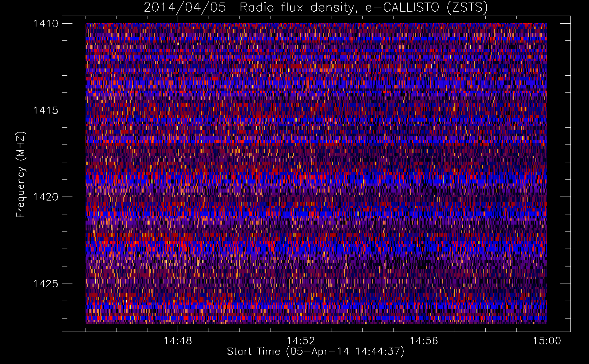Click the 'Start Time (05-Apr-14 14:44:37)' label

pos(316,352)
